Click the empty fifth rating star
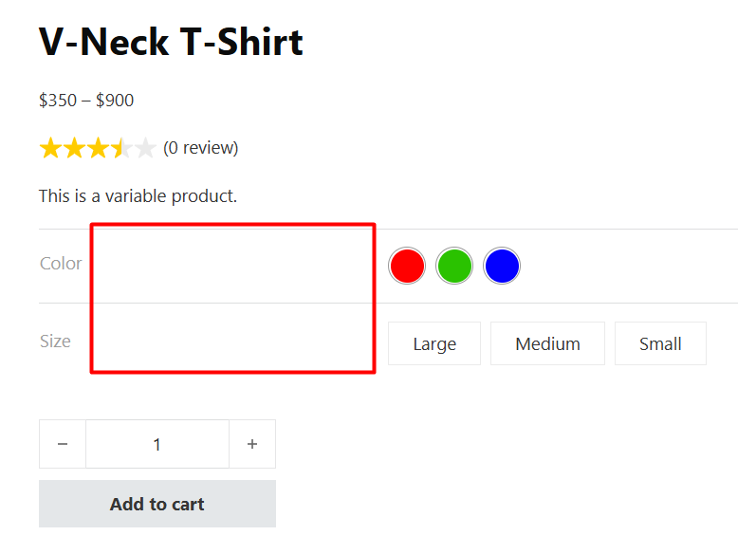Screen dimensions: 756x554 145,148
